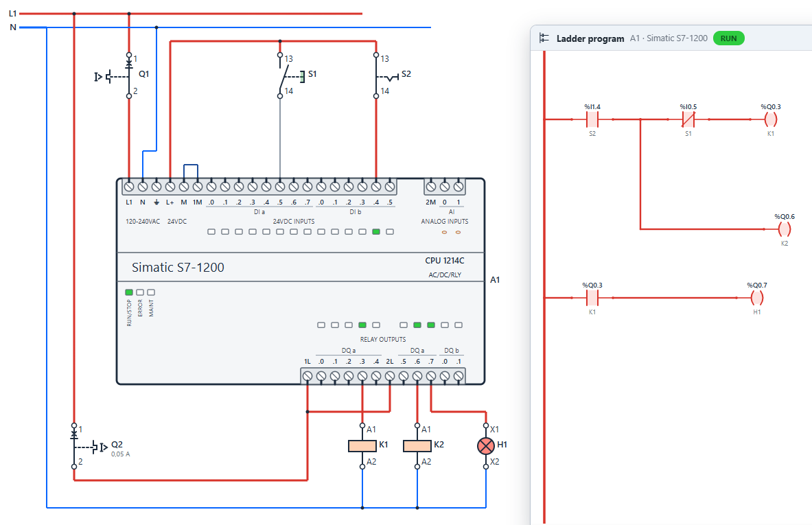This screenshot has width=812, height=525.
Task: Click the RELAY OUTPUTS label
Action: click(x=383, y=339)
